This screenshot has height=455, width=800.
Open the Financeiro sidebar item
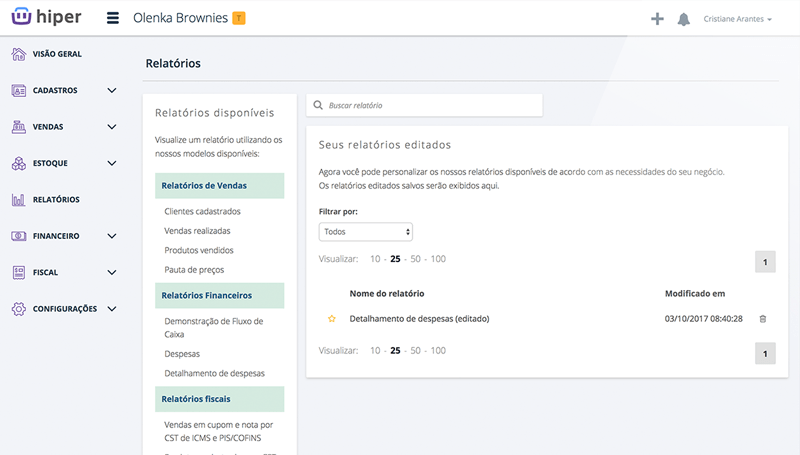pos(56,236)
